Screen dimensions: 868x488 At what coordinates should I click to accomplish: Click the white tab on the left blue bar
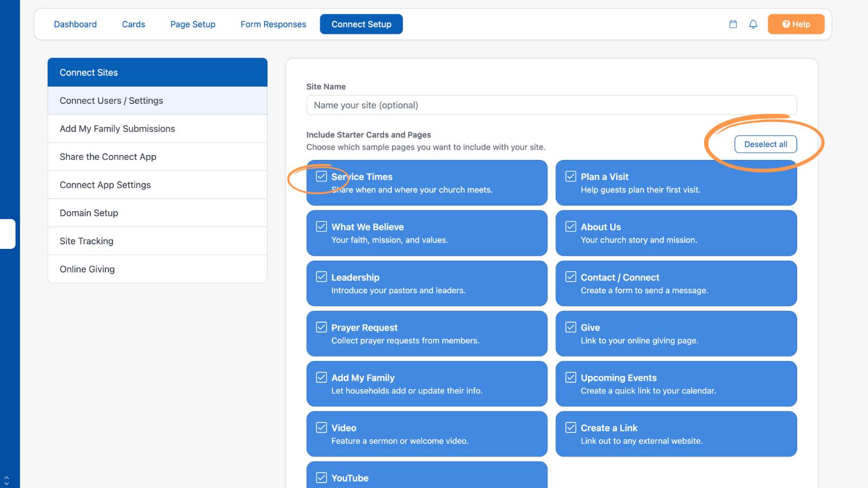[7, 234]
